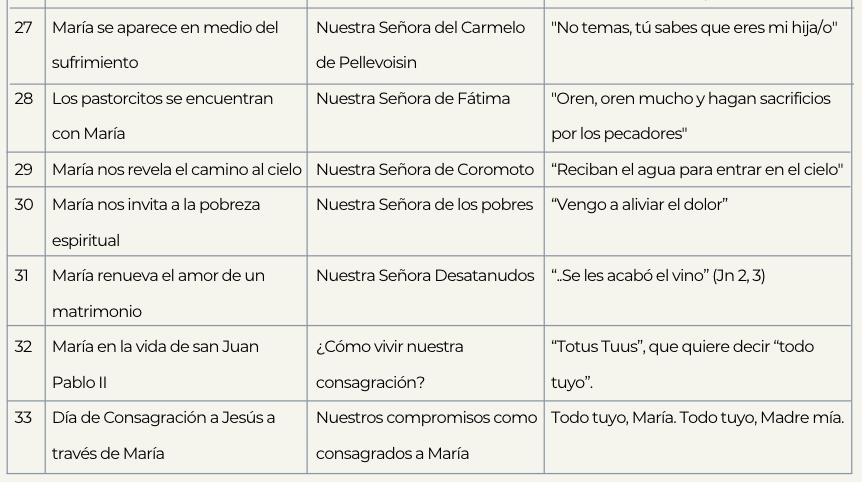Select 'Nuestra Señora de Fátima' cell
Screen dimensions: 862x482
coord(412,99)
